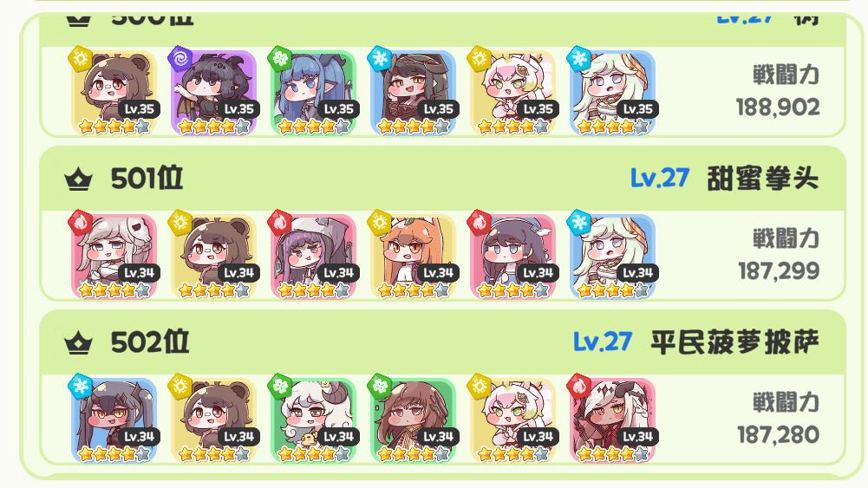The height and width of the screenshot is (488, 868).
Task: Open the 501位 rank header
Action: click(442, 179)
